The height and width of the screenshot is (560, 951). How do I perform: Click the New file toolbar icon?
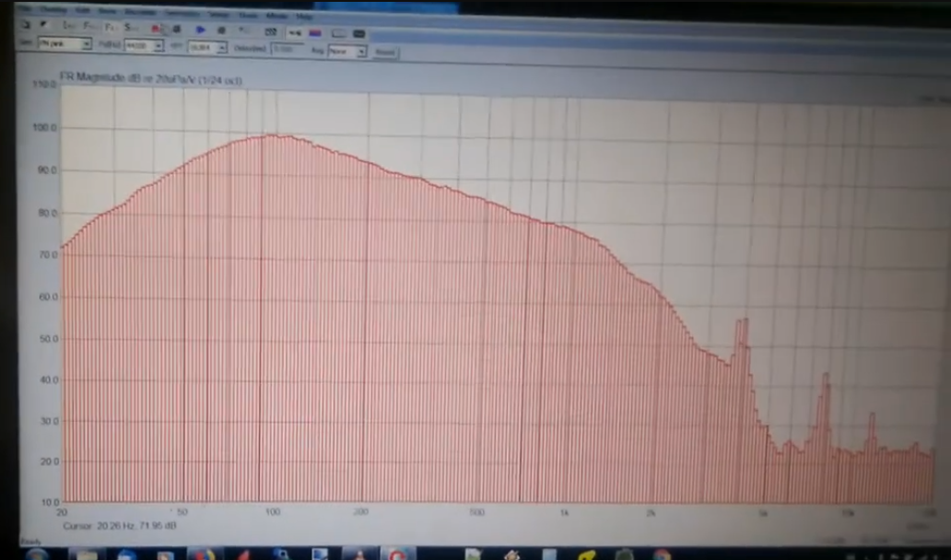pyautogui.click(x=26, y=25)
